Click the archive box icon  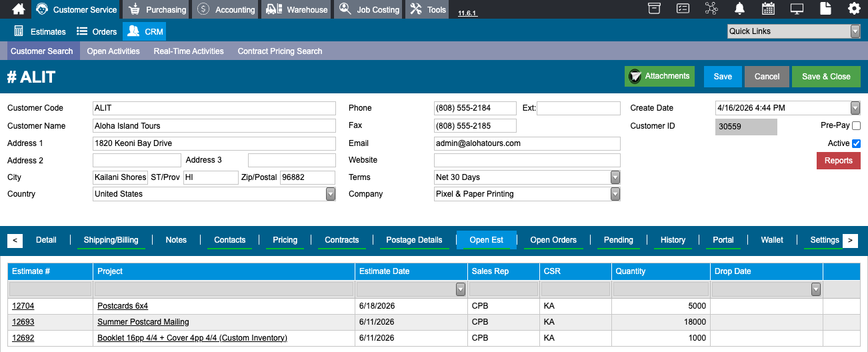coord(655,9)
